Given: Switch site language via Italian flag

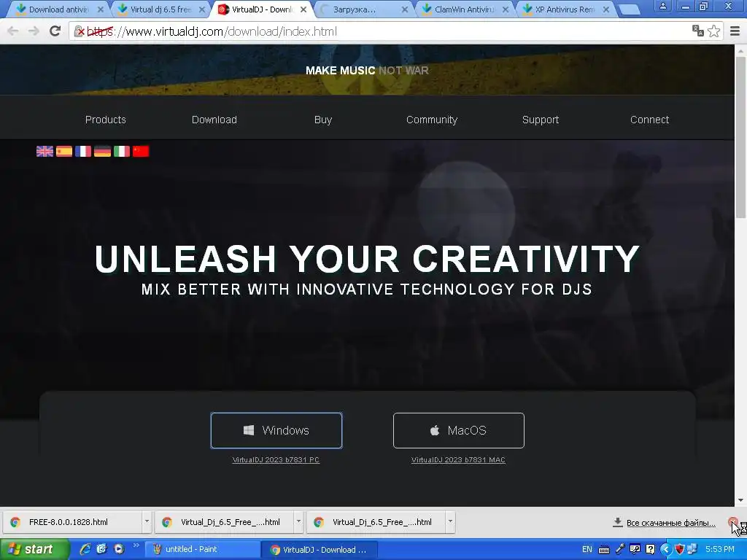Looking at the screenshot, I should pos(122,152).
